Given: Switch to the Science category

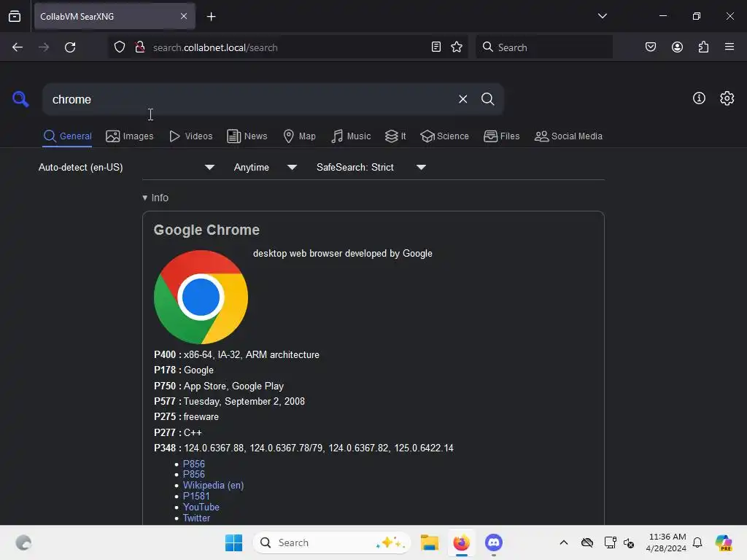Looking at the screenshot, I should coord(444,136).
